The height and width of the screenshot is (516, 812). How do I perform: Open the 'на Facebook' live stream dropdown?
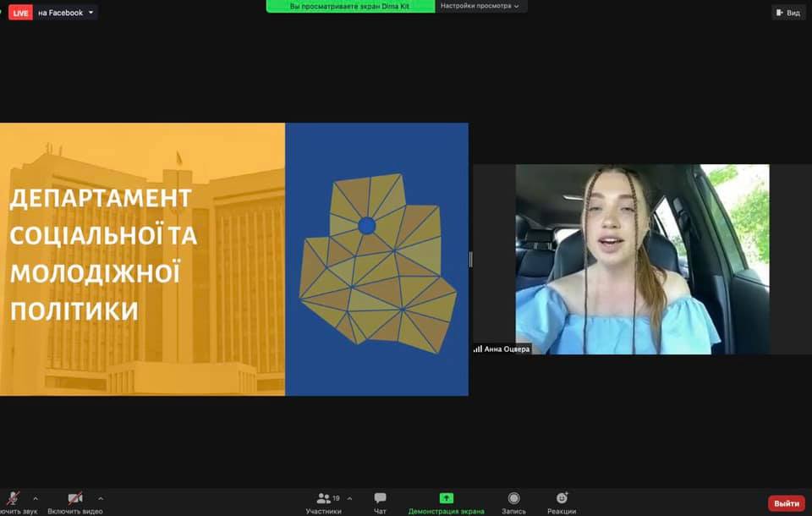click(66, 13)
